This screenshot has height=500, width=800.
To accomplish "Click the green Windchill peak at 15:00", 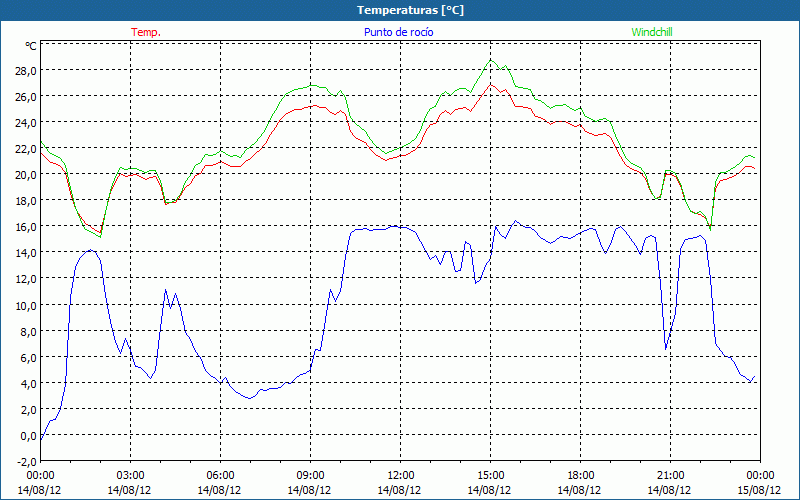I will point(490,60).
